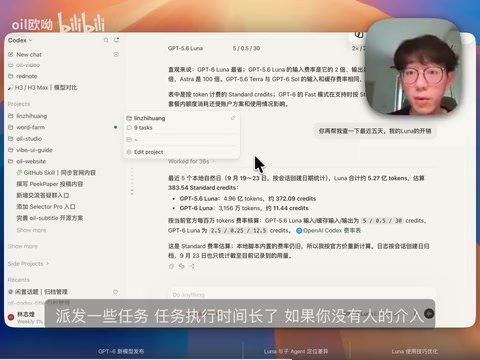This screenshot has width=480, height=360.
Task: Open the 林志煌 account profile
Action: 26,317
